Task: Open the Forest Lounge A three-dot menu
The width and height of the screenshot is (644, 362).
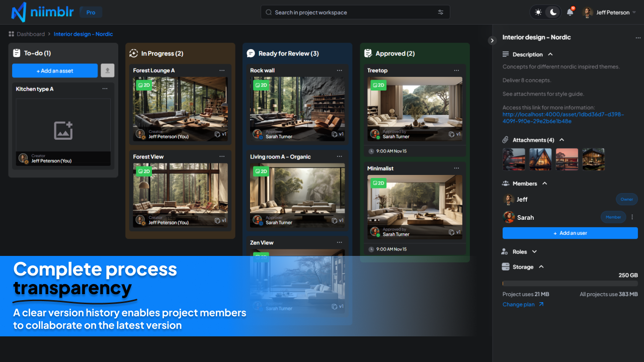Action: pyautogui.click(x=222, y=71)
